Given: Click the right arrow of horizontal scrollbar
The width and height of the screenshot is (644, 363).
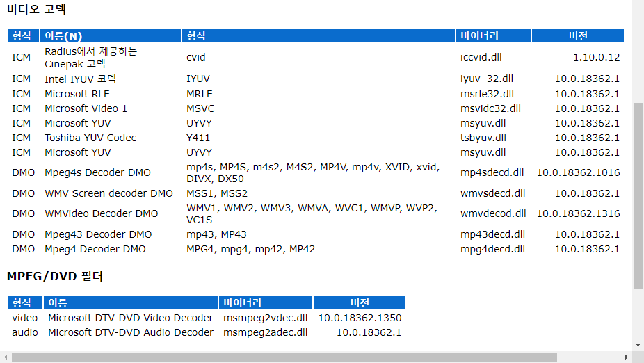Looking at the screenshot, I should coord(627,357).
